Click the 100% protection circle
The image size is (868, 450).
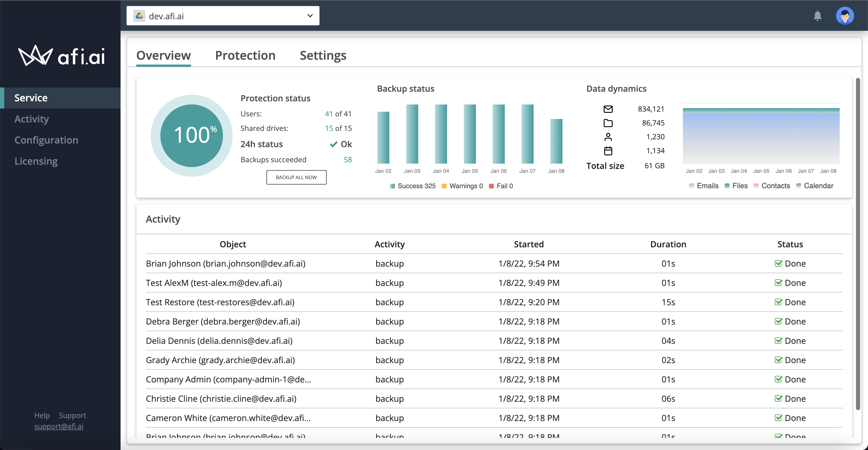pos(191,135)
